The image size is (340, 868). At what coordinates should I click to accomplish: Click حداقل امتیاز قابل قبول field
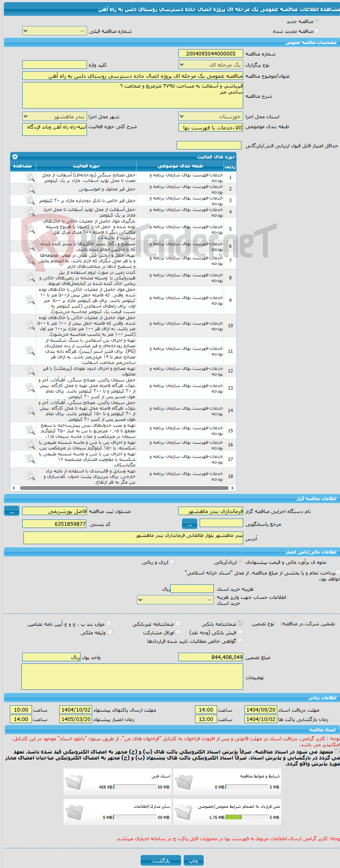[209, 145]
